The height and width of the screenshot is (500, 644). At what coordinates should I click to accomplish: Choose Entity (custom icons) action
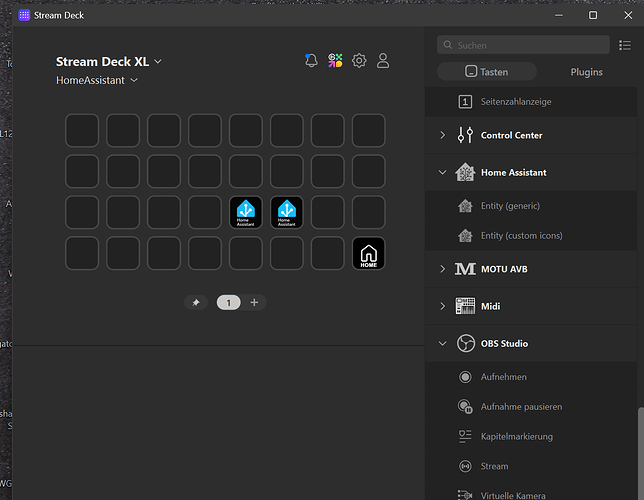[521, 236]
